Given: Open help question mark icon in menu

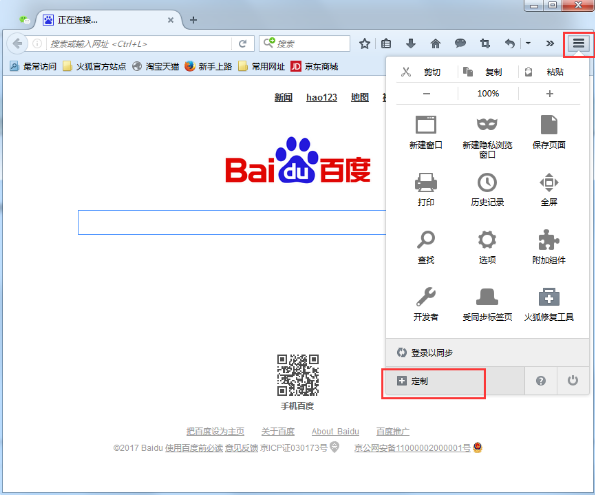Looking at the screenshot, I should tap(541, 381).
